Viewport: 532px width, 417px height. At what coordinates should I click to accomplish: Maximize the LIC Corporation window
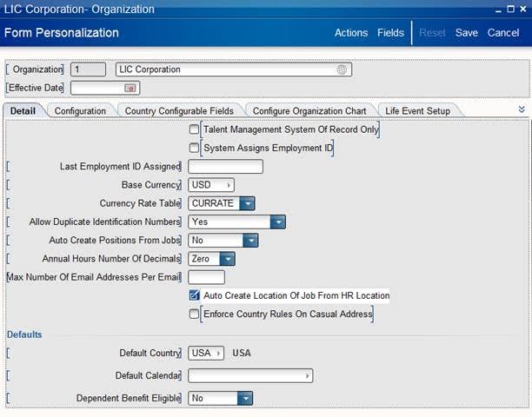pos(510,10)
